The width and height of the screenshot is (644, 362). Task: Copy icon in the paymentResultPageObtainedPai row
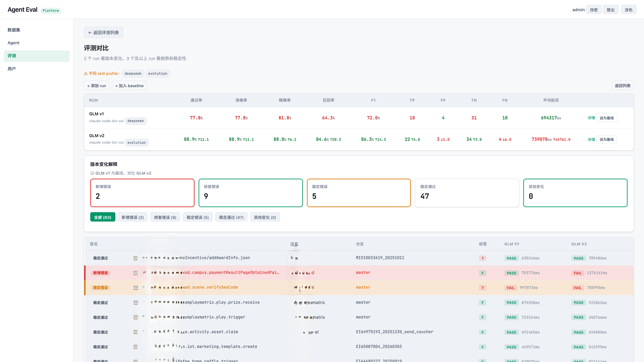pos(136,273)
